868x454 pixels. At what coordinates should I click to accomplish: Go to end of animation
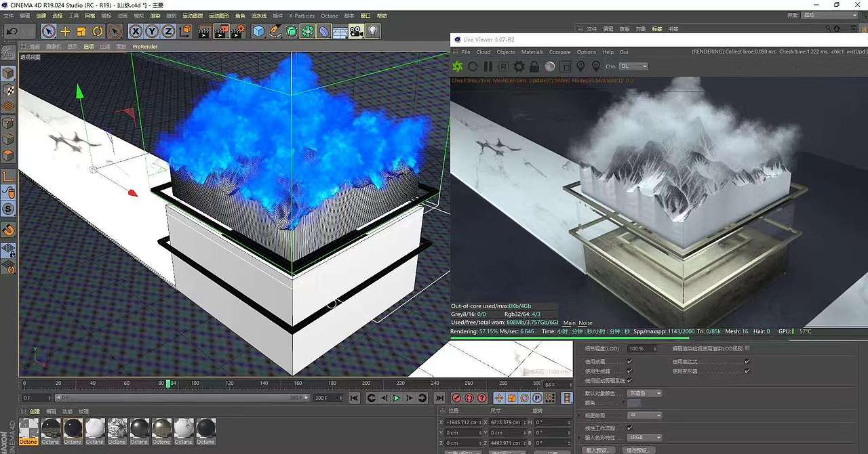(439, 398)
